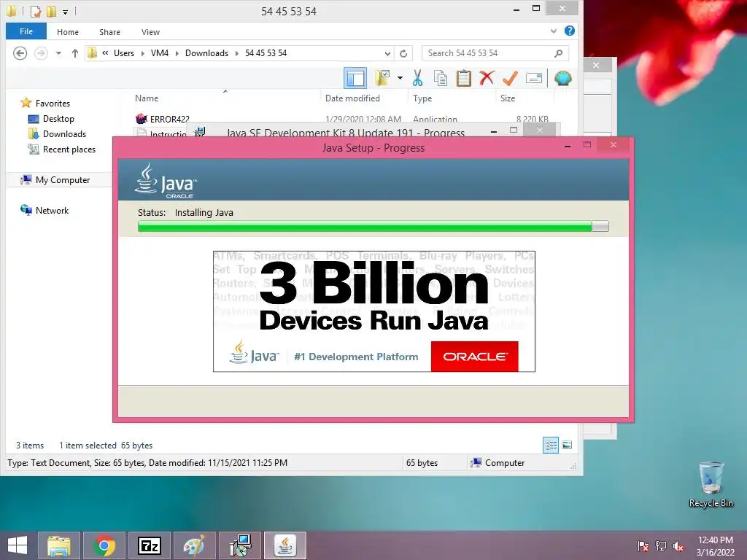Switch to the Home ribbon tab

pos(68,32)
